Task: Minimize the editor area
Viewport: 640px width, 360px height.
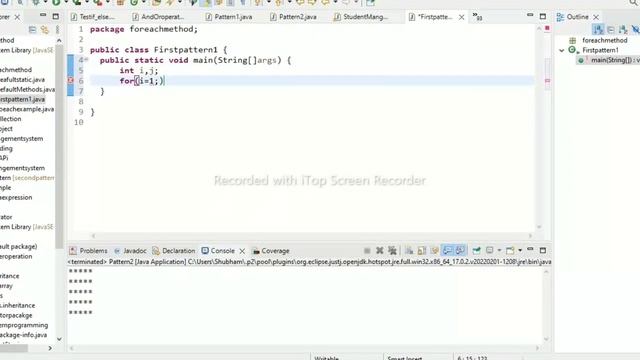Action: [x=530, y=15]
